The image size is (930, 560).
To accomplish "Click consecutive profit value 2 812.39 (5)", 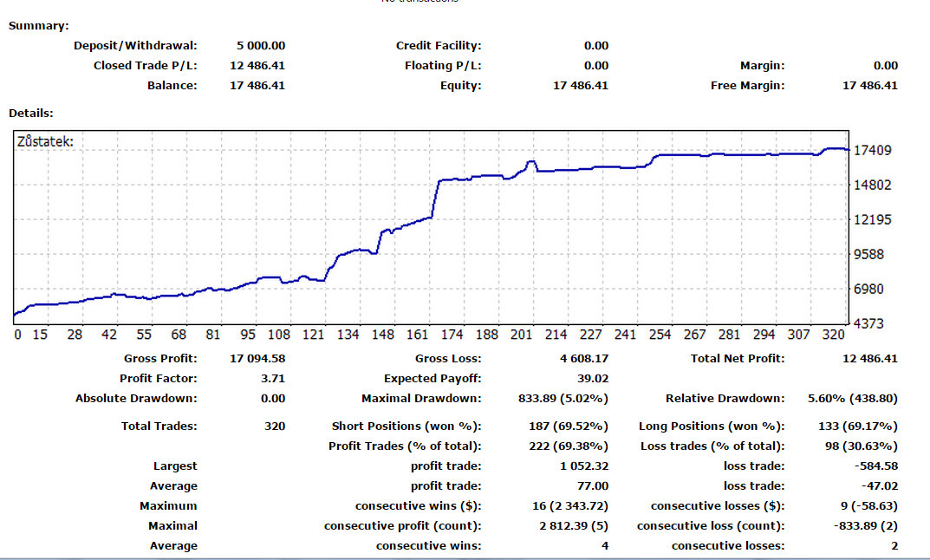I will [574, 525].
